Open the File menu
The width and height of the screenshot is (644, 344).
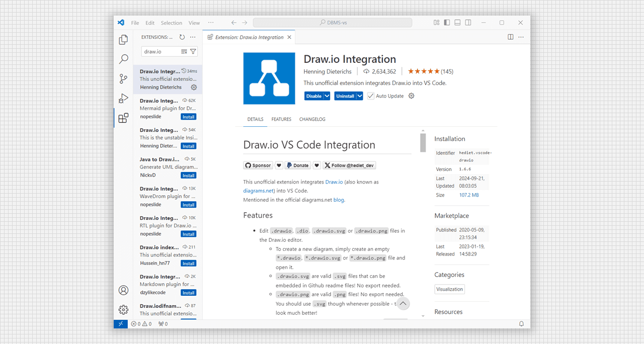coord(135,23)
